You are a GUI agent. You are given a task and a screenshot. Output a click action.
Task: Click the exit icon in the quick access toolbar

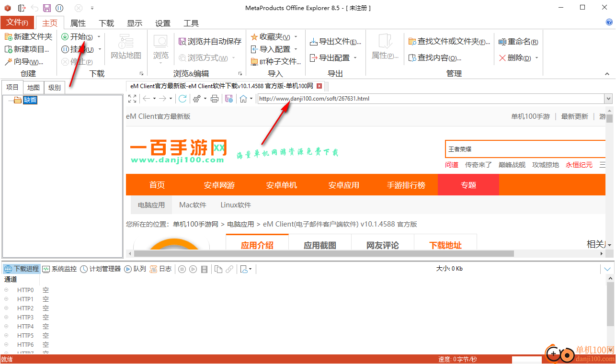coord(22,8)
